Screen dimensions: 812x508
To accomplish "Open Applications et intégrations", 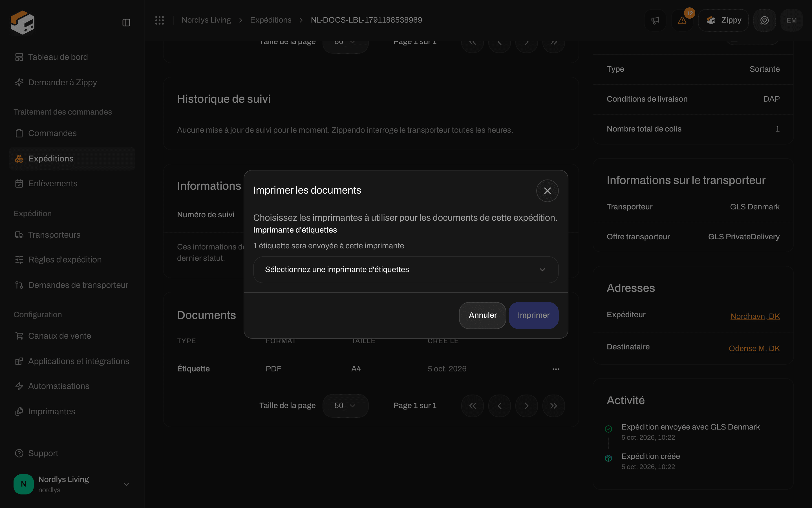I will (72, 361).
